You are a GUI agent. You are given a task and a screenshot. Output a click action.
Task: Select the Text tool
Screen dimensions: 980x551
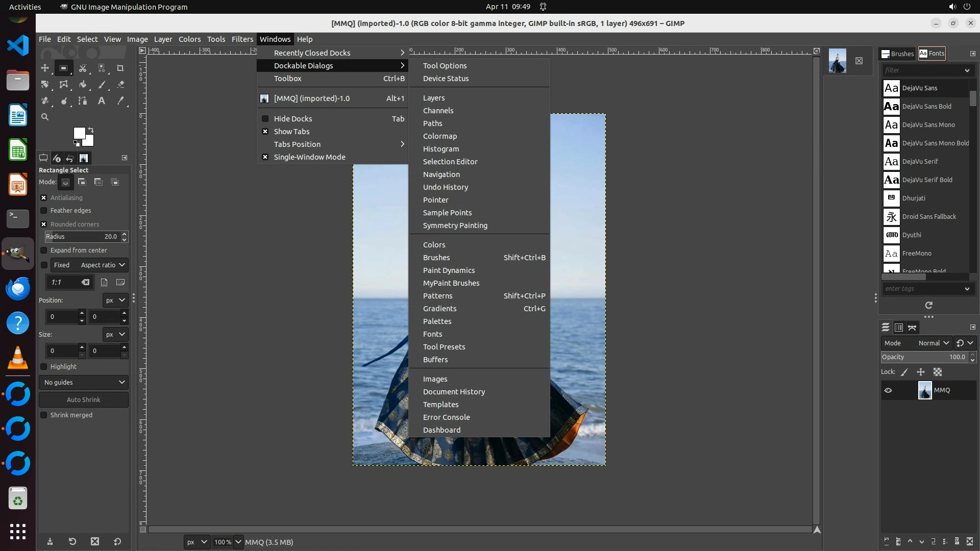102,101
